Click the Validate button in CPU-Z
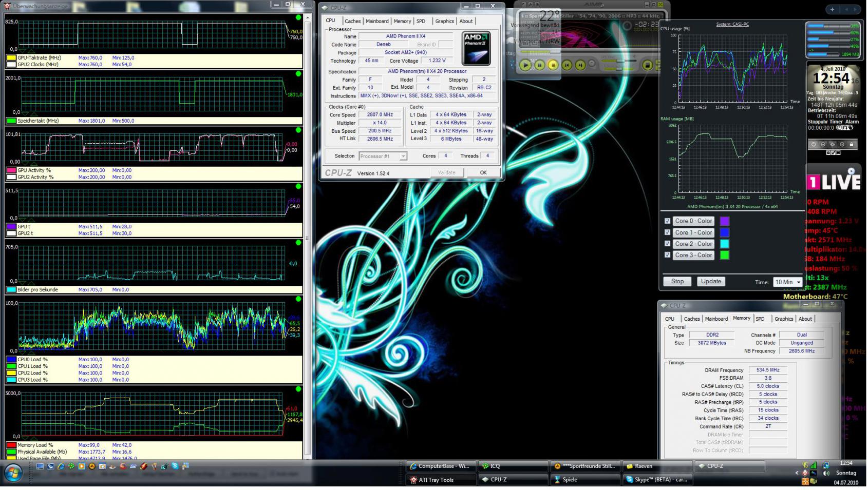This screenshot has width=868, height=490. 446,172
